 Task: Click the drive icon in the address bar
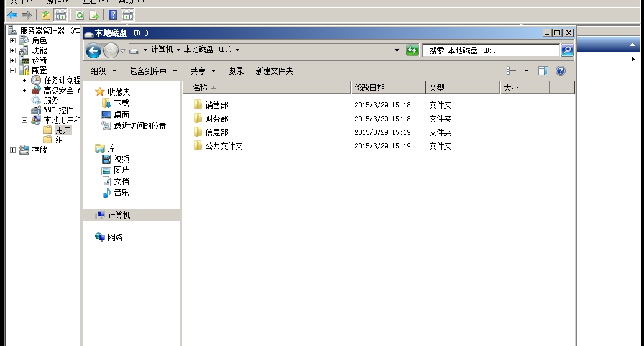tap(134, 50)
